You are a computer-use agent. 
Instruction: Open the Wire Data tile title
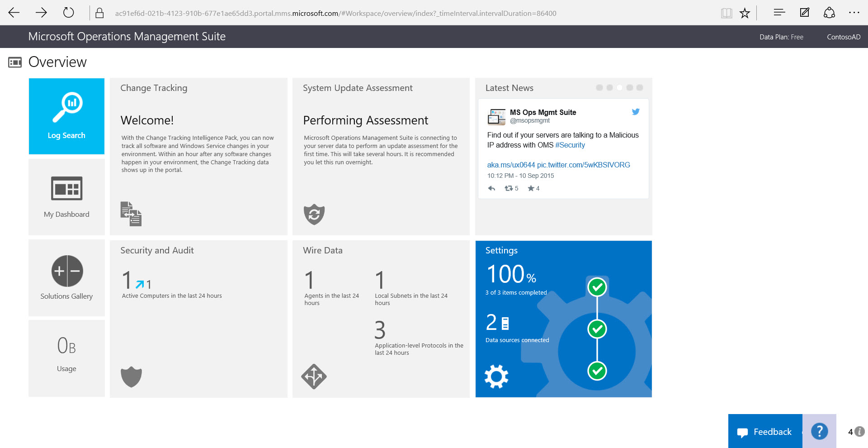(x=323, y=250)
